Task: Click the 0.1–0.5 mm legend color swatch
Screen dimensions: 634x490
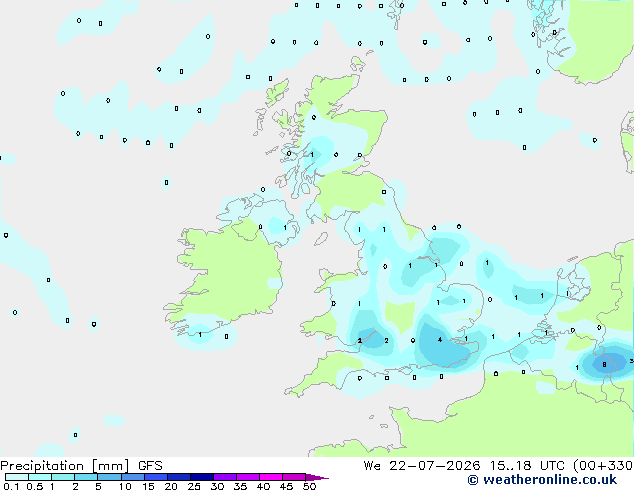Action: click(x=17, y=477)
